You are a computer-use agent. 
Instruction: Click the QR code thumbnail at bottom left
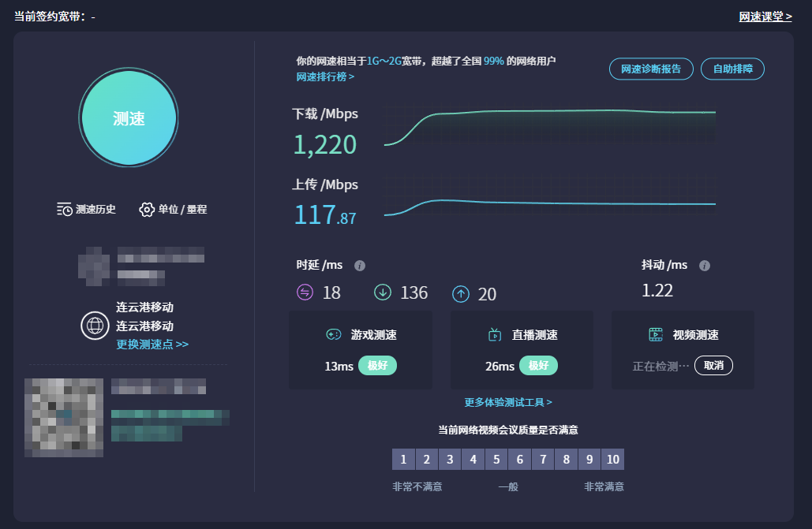[62, 417]
